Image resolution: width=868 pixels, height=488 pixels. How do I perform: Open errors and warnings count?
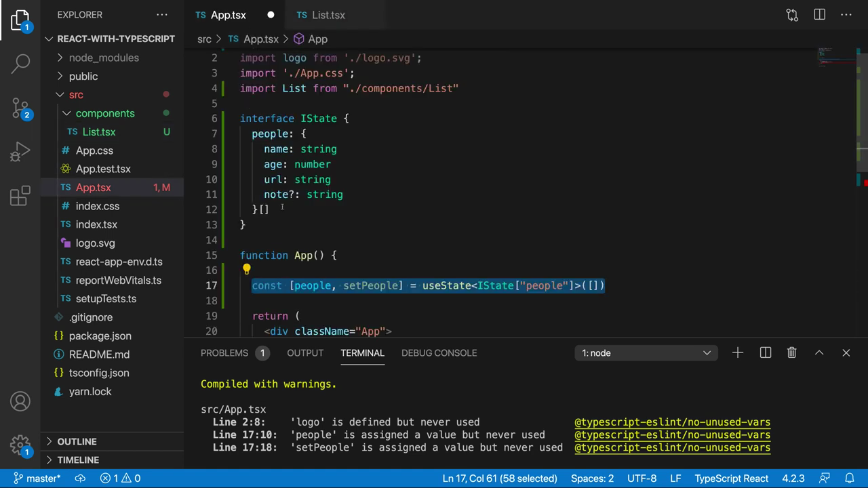[x=120, y=479]
